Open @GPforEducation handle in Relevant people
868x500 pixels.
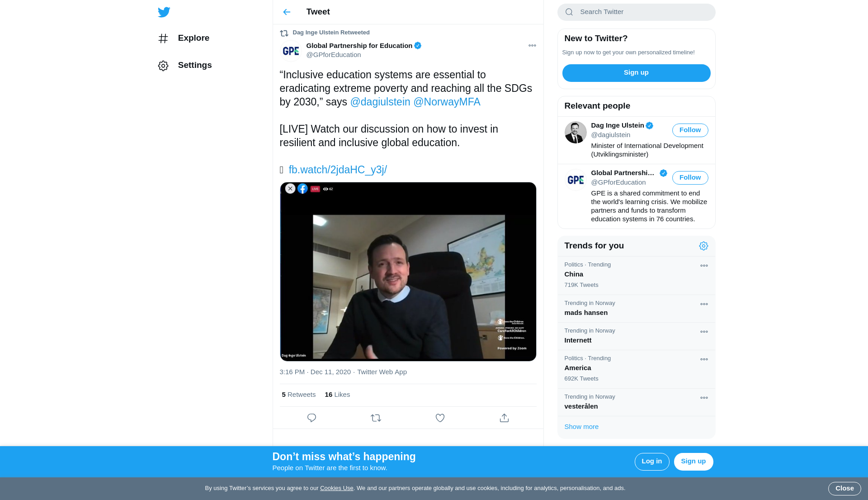point(618,182)
